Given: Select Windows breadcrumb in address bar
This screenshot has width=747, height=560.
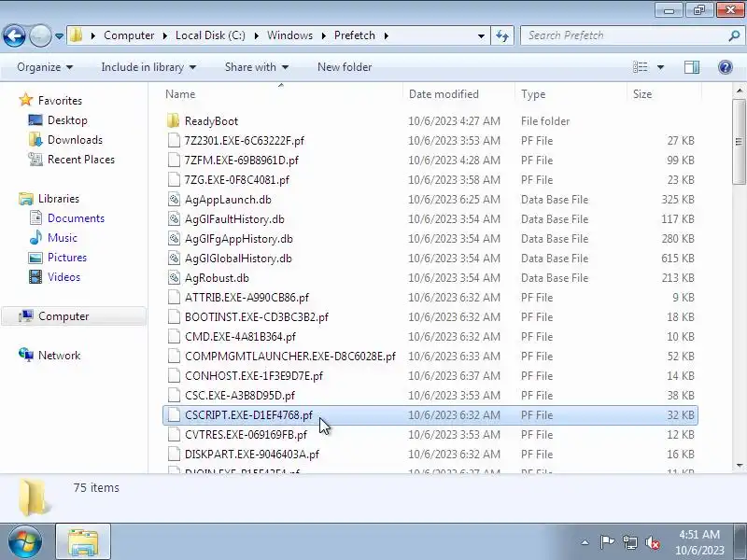Looking at the screenshot, I should [x=289, y=35].
